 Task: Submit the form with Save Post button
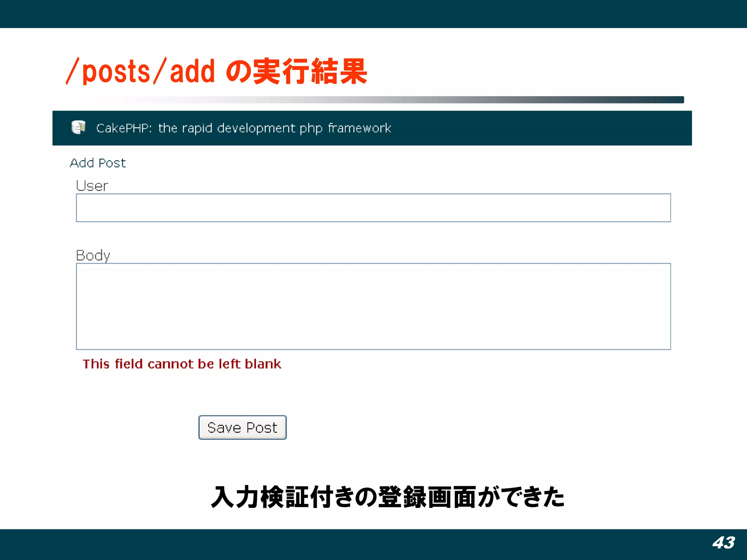(x=242, y=427)
